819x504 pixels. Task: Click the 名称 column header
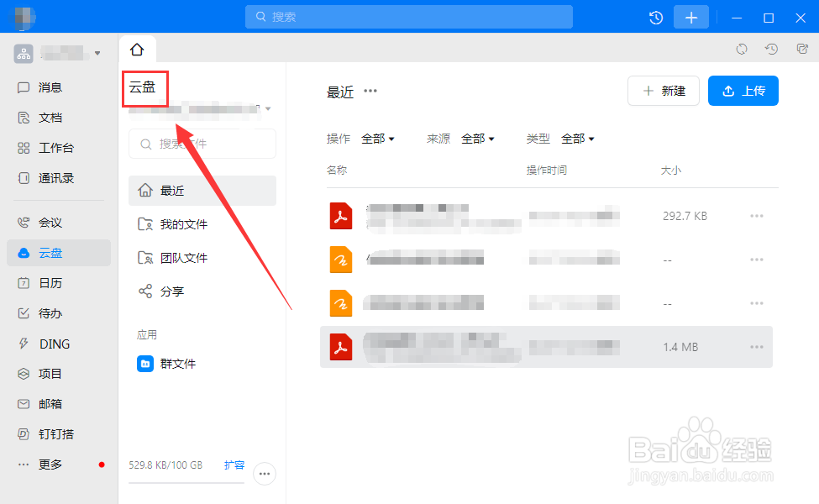pos(337,171)
